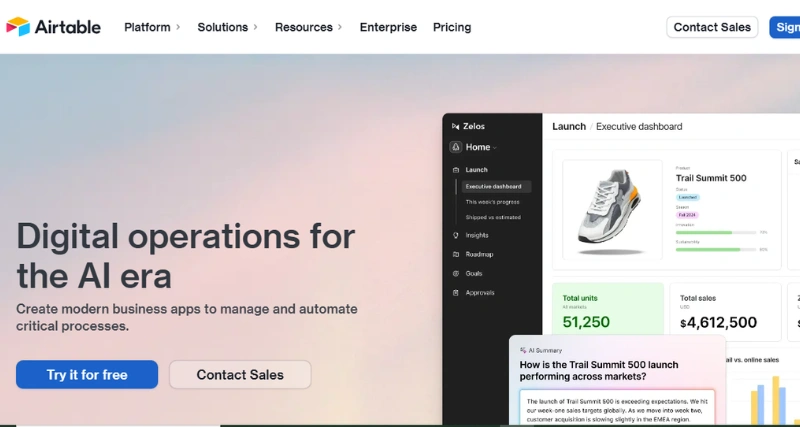This screenshot has height=427, width=800.
Task: Click Contact Sales in the top navigation
Action: click(712, 27)
